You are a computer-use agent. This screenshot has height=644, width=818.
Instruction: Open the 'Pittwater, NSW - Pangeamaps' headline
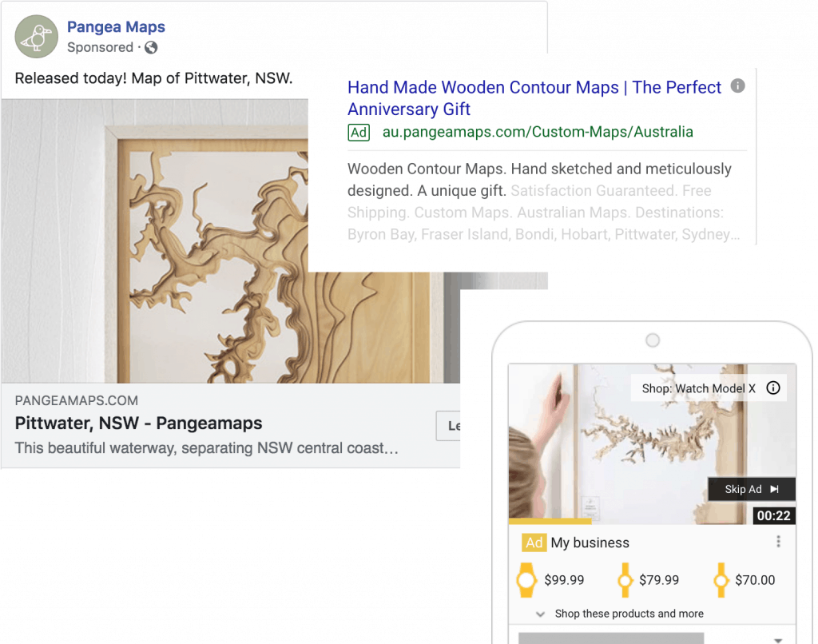coord(139,423)
